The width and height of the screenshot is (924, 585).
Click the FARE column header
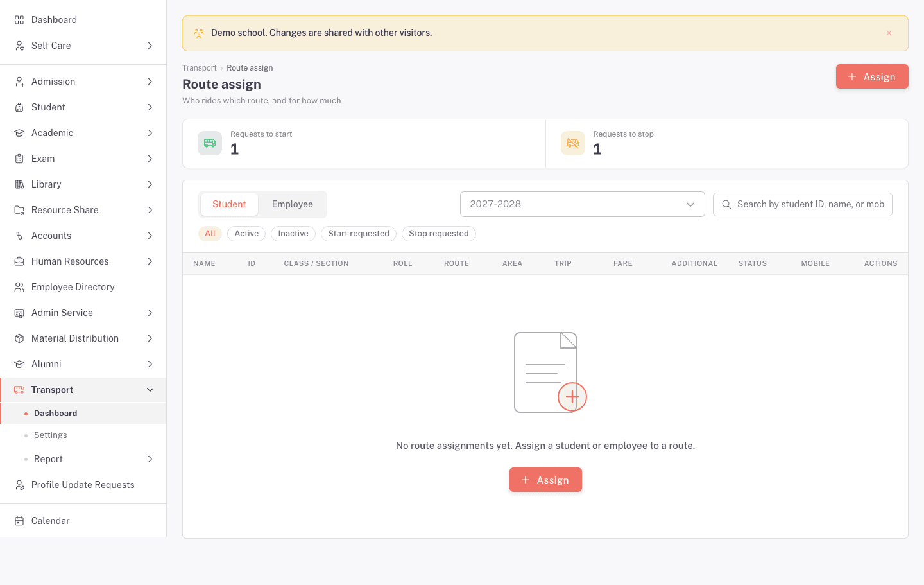pyautogui.click(x=623, y=263)
